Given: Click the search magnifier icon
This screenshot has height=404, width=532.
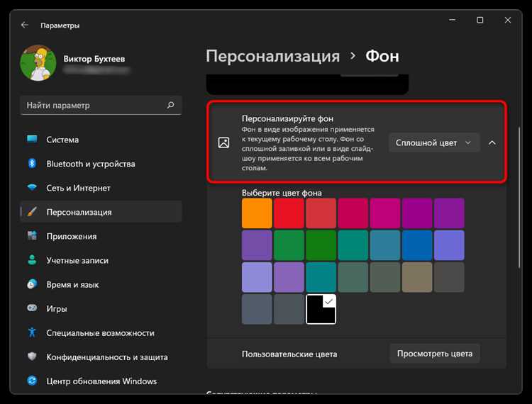Looking at the screenshot, I should (171, 105).
